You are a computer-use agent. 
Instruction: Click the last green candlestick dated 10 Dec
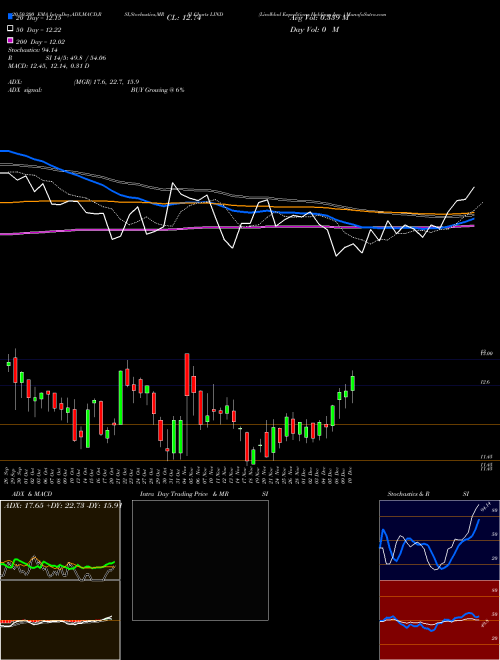pos(352,383)
